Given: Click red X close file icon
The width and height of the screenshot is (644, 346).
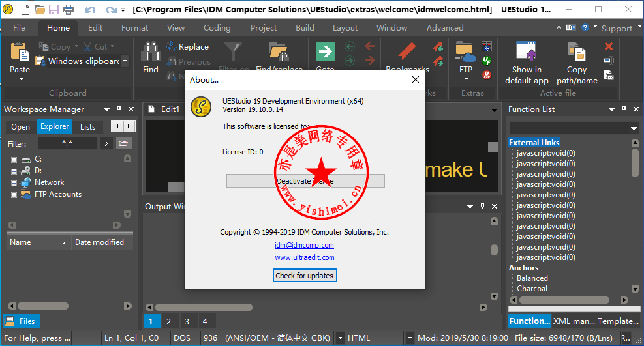Looking at the screenshot, I should click(609, 46).
